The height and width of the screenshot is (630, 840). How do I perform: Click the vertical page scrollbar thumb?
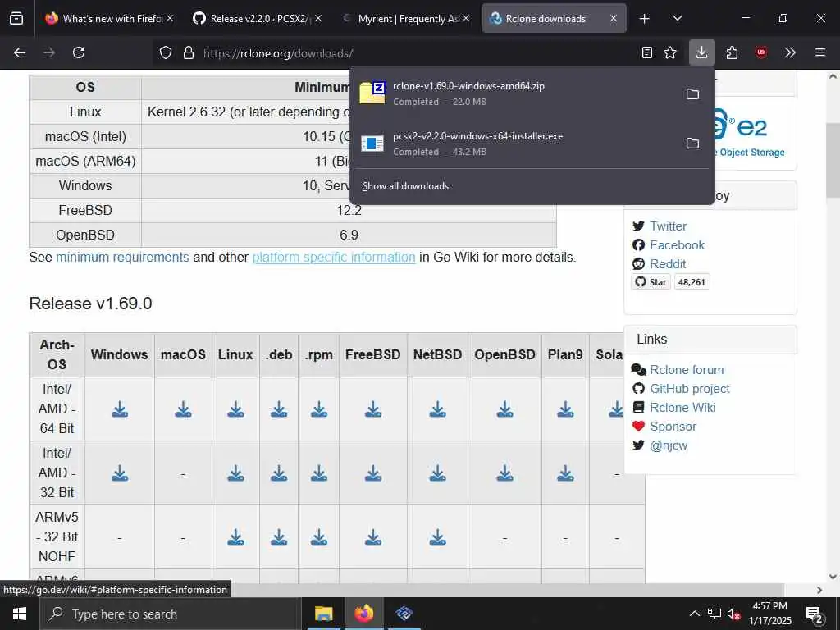833,160
